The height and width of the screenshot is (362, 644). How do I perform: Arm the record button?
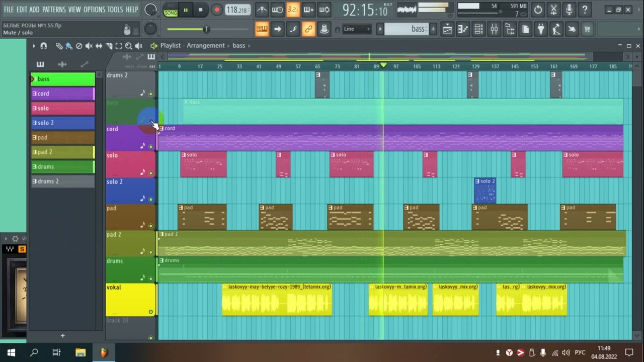(217, 10)
